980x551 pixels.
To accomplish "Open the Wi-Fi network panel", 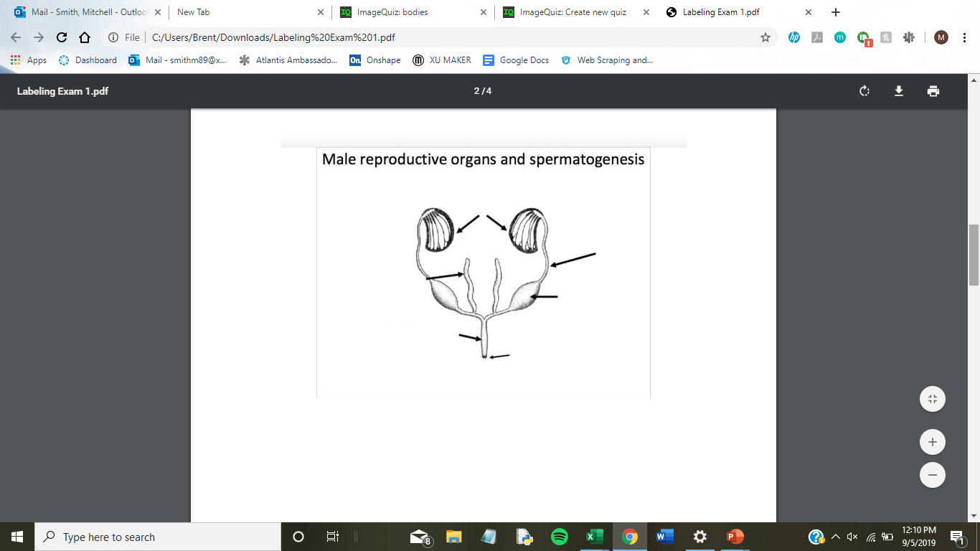I will point(870,537).
